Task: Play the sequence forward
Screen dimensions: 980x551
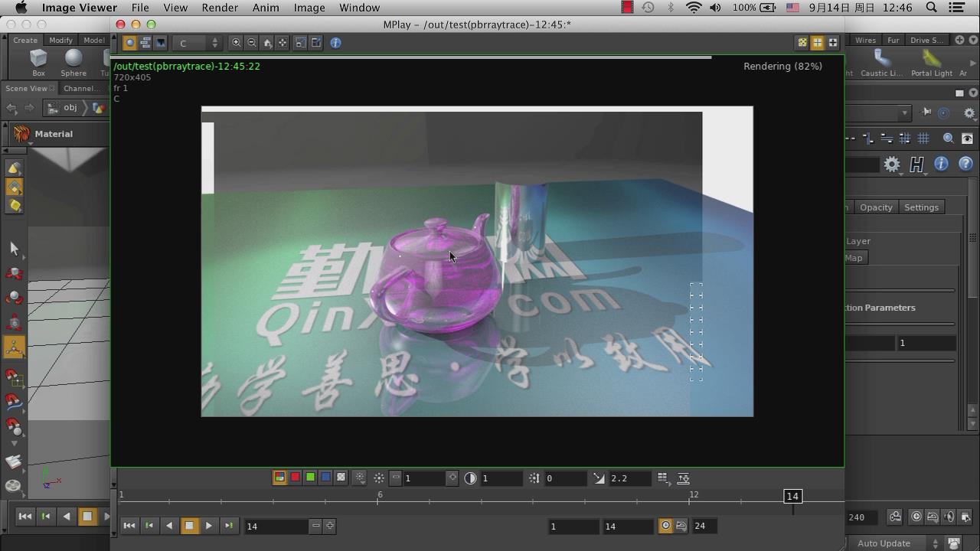Action: [x=208, y=526]
